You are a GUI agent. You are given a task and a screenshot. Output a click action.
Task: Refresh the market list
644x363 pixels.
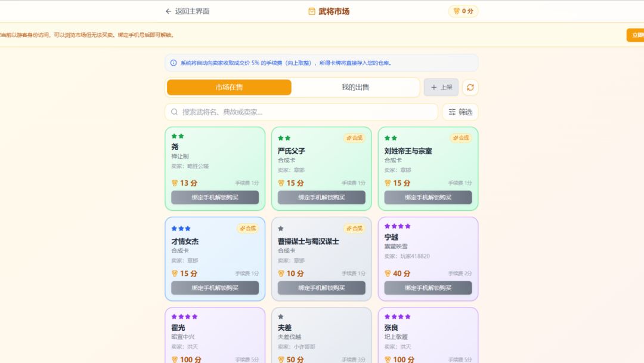[x=470, y=87]
